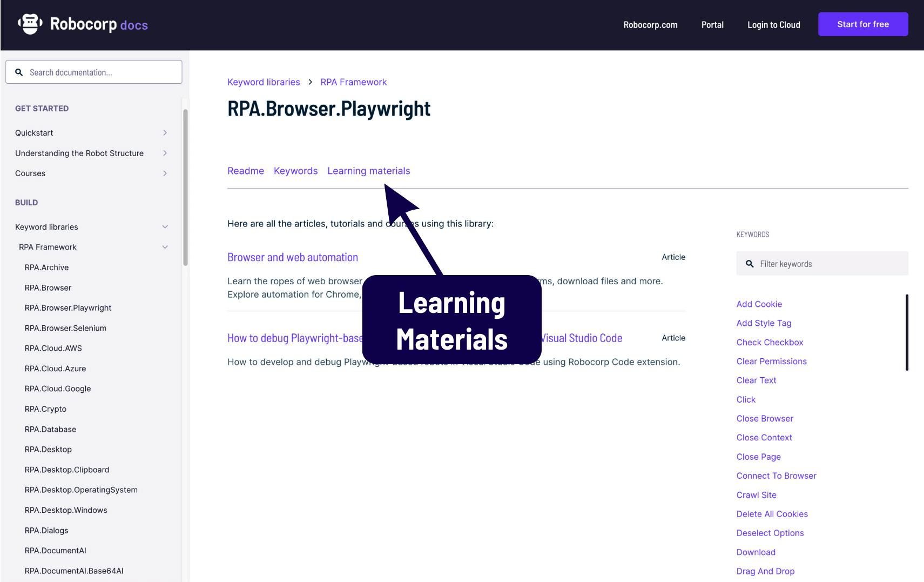924x582 pixels.
Task: Expand Understanding the Robot Structure chevron
Action: 165,153
